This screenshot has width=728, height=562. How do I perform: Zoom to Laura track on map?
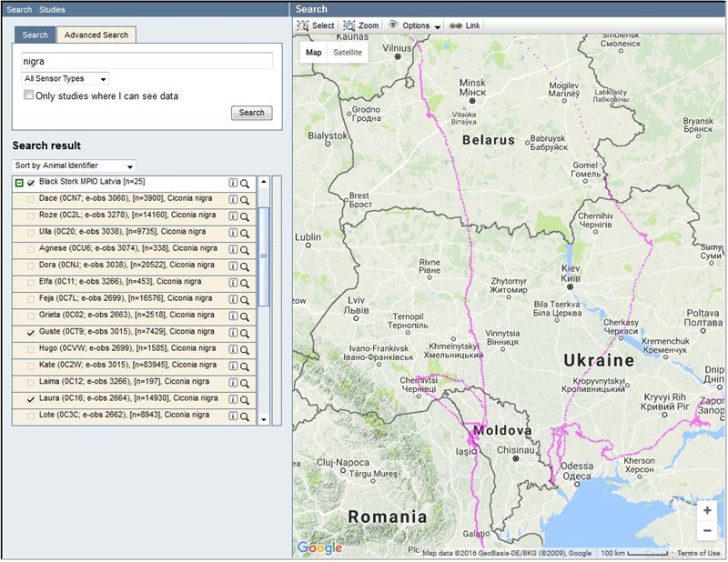coord(245,399)
